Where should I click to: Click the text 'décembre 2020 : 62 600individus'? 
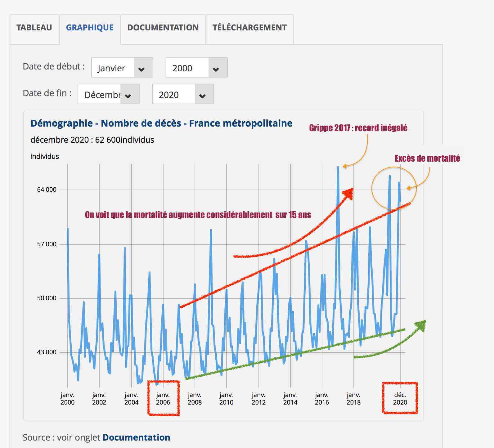tap(92, 140)
